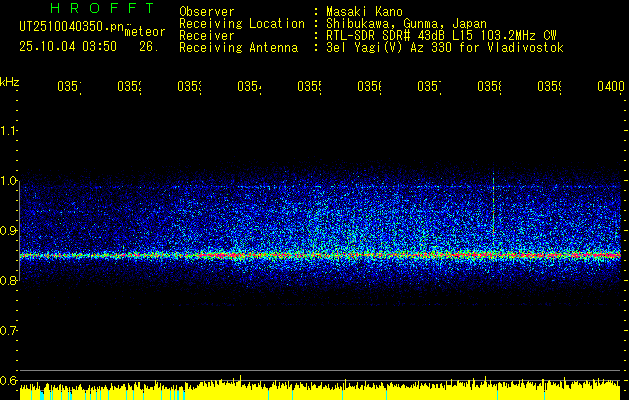The image size is (629, 400).
Task: Click the 0.9 kHz axis label
Action: [9, 231]
